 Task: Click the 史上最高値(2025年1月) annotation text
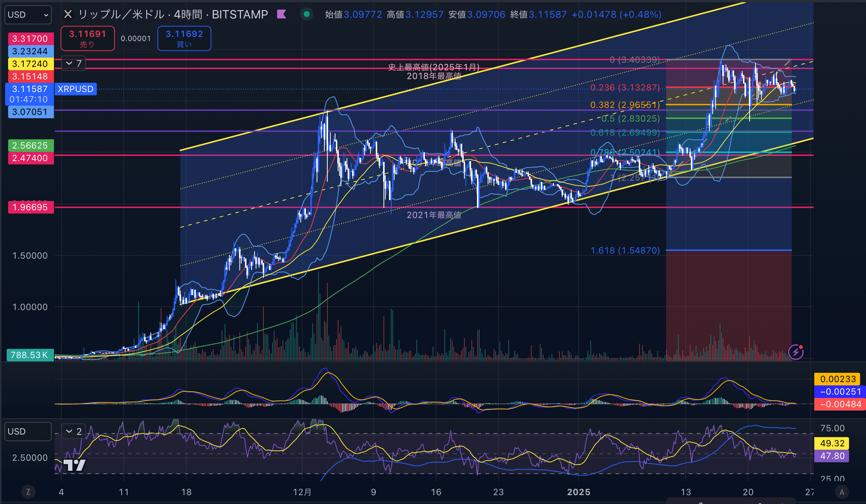[434, 67]
